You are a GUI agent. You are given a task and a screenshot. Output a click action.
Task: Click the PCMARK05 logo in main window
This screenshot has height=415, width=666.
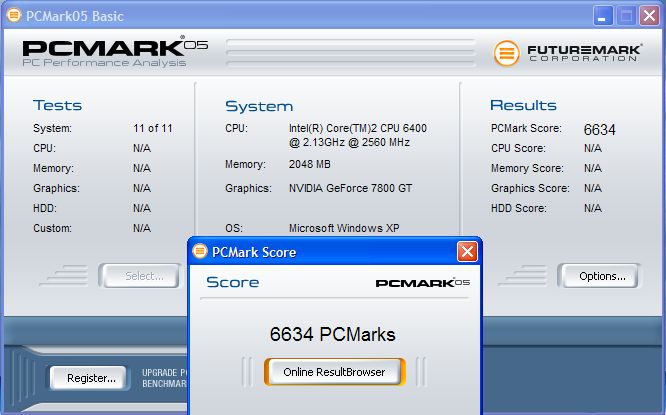coord(115,51)
